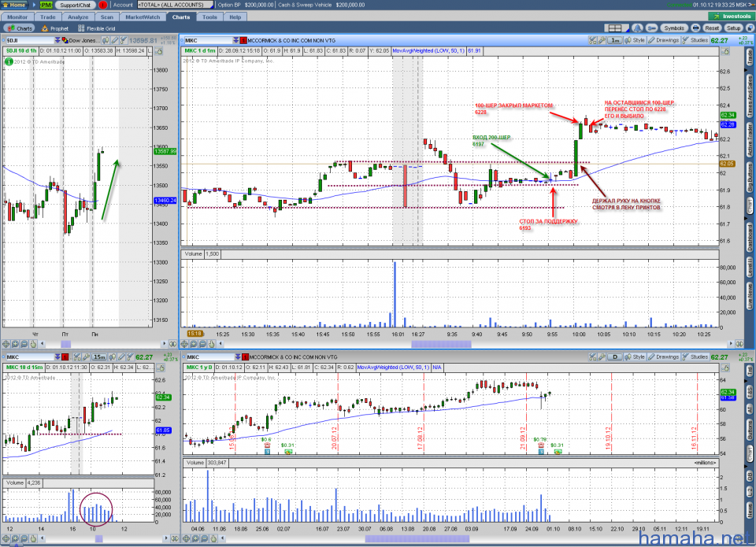
Task: Click the detach window icon next to Setup
Action: [x=750, y=28]
